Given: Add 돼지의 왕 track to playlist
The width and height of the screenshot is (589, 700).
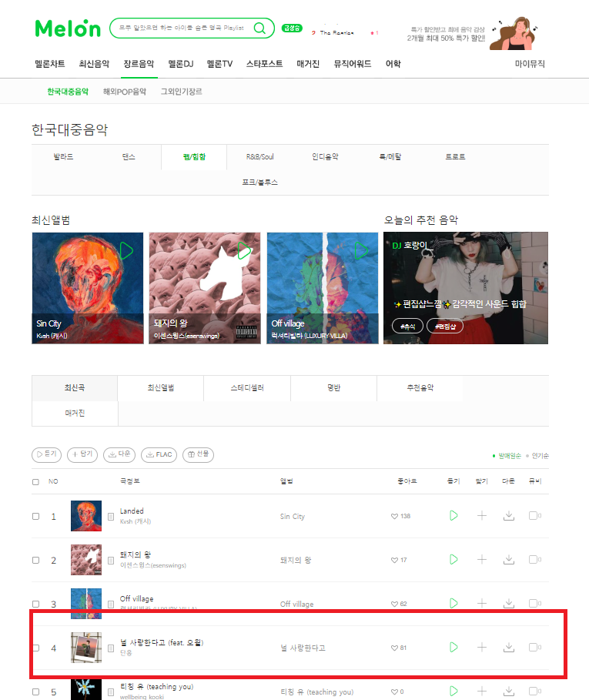Looking at the screenshot, I should 482,559.
